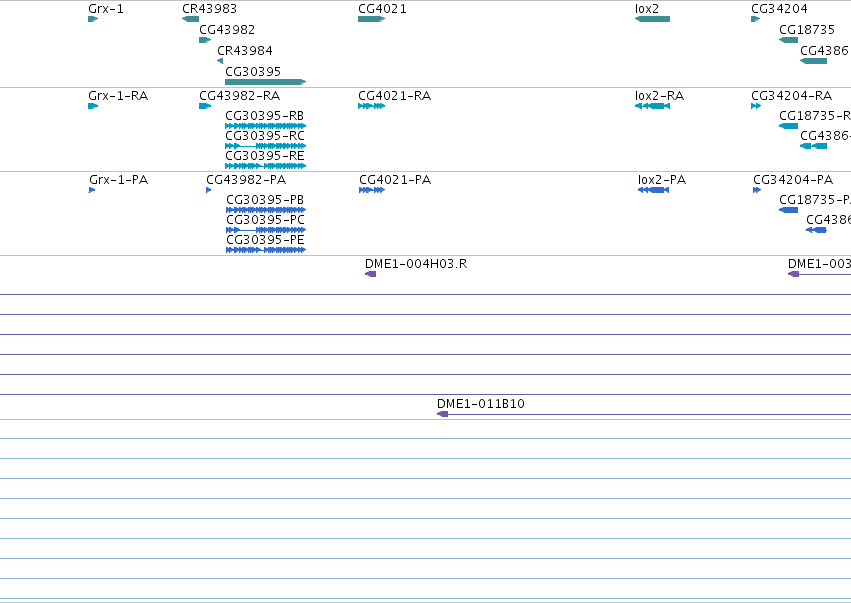Image resolution: width=851 pixels, height=603 pixels.
Task: Click the CG4021-RA transcript glyph
Action: [x=371, y=106]
